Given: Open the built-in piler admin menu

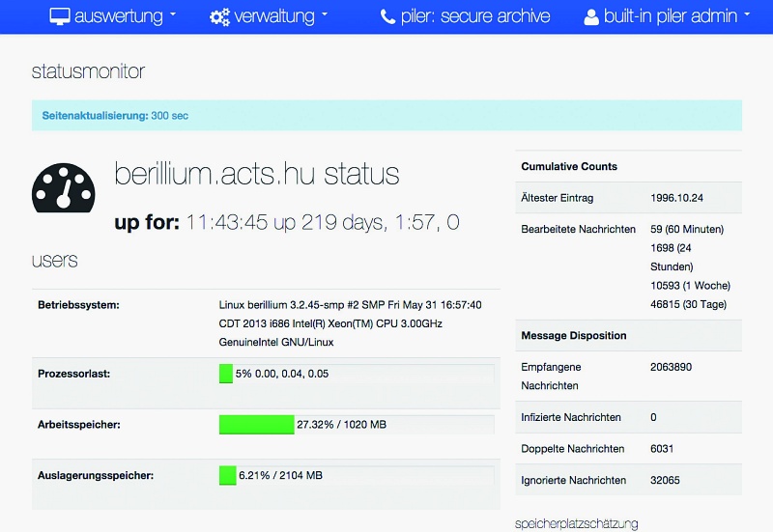Looking at the screenshot, I should 667,16.
